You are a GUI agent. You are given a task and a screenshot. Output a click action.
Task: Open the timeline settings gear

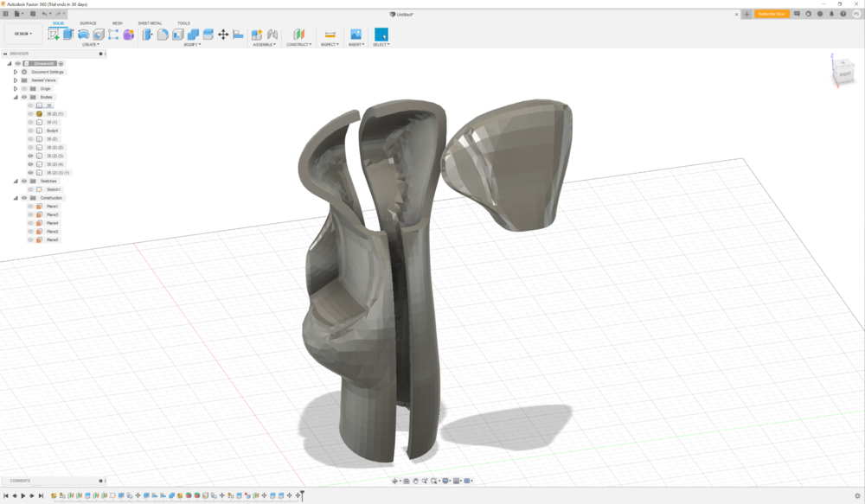[x=857, y=496]
